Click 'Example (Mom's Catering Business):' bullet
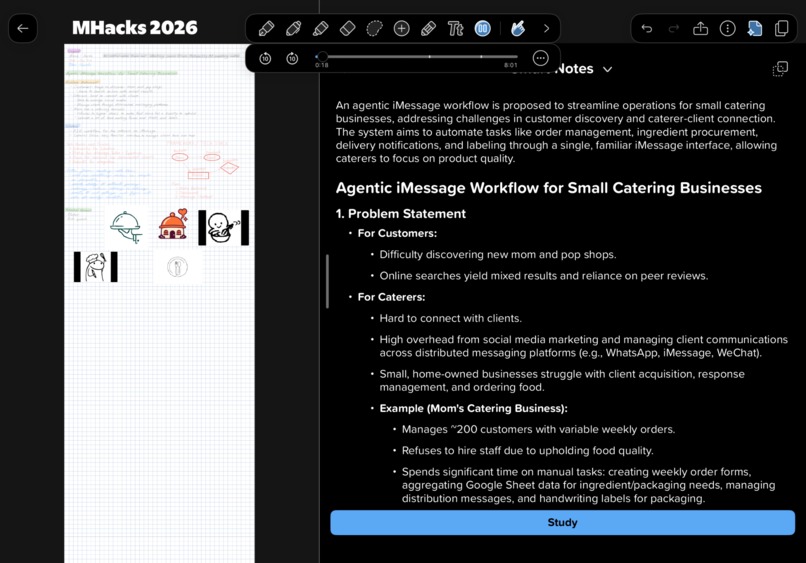 coord(473,408)
